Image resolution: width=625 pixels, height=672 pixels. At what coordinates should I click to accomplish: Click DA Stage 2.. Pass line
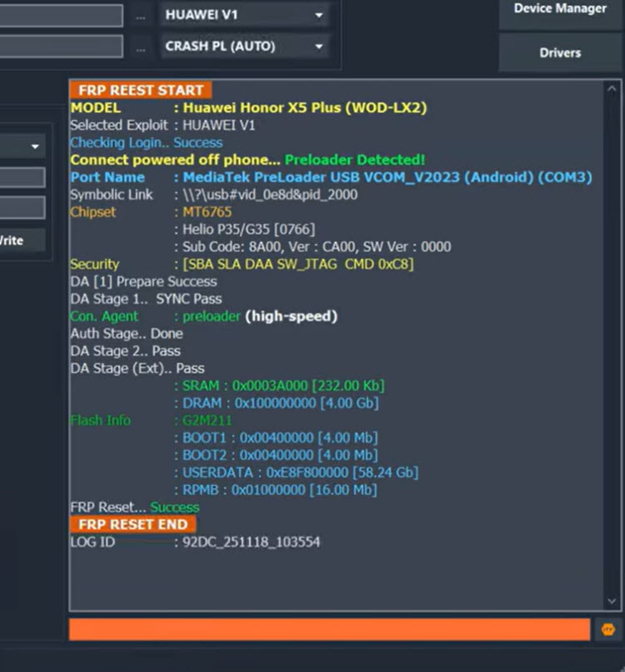(x=125, y=351)
